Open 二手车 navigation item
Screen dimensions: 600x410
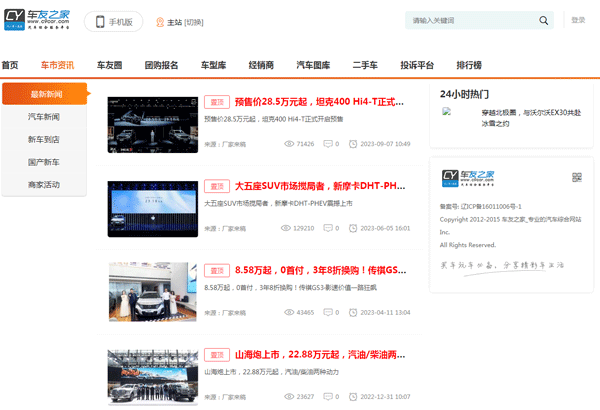click(365, 65)
